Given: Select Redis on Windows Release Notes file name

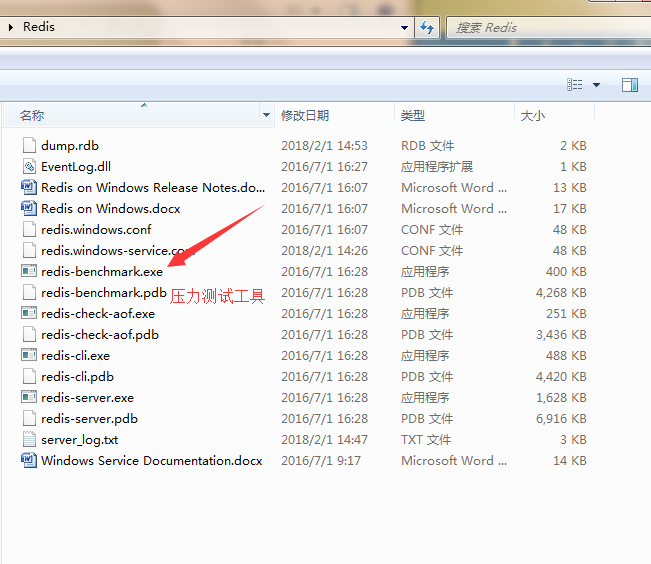Looking at the screenshot, I should tap(153, 188).
